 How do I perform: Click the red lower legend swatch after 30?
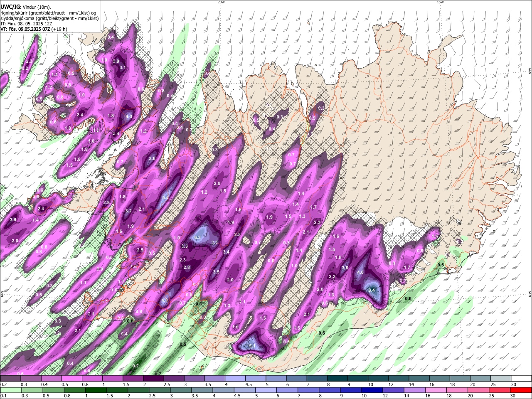click(521, 390)
